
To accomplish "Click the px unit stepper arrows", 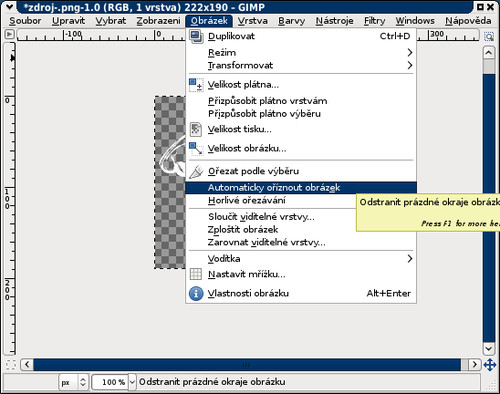I will click(x=83, y=382).
